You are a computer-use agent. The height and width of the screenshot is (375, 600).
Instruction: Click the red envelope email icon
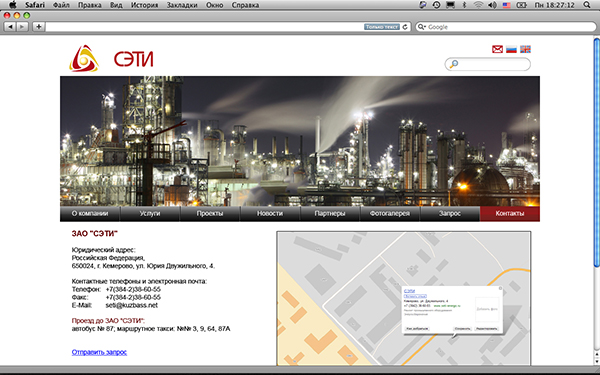tap(497, 49)
